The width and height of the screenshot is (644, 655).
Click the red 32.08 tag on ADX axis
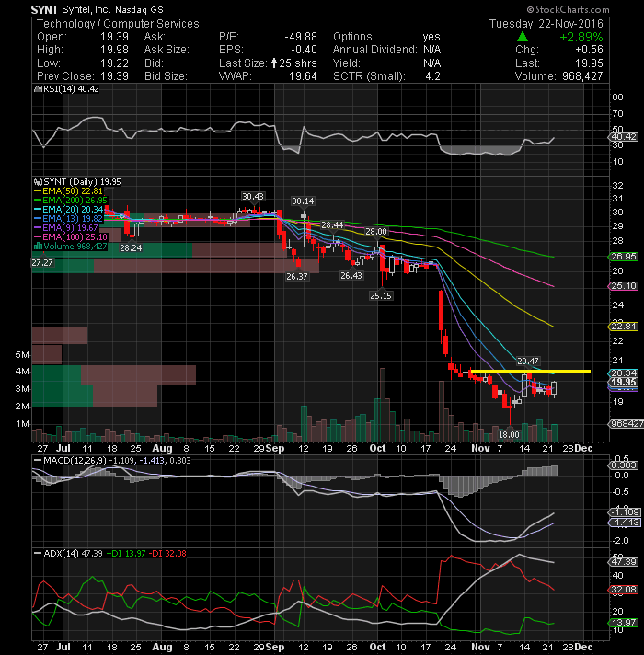click(x=624, y=590)
